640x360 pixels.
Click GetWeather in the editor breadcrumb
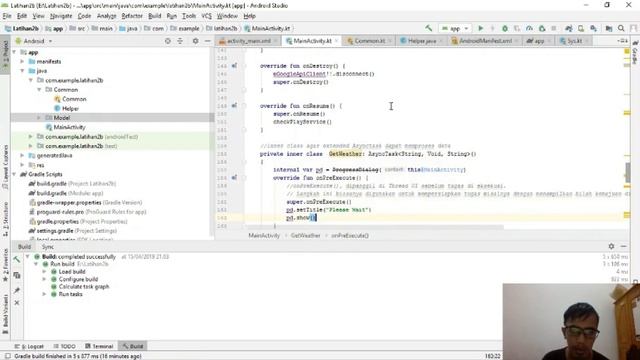305,236
